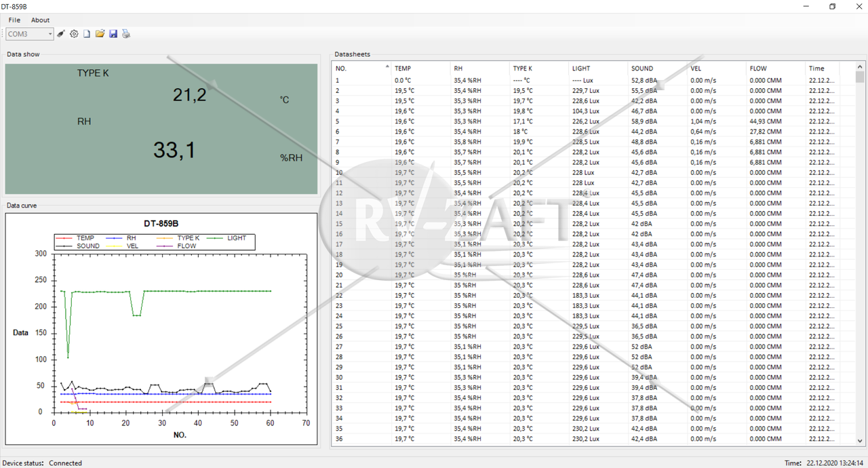Click the SOUND column header

pos(658,69)
